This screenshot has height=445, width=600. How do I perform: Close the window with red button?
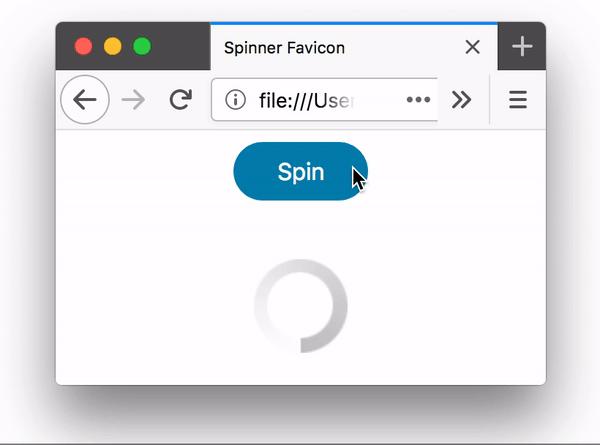[83, 47]
